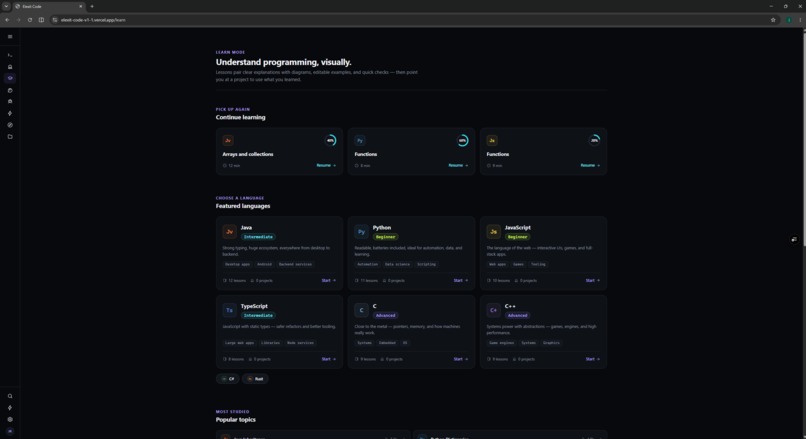
Task: Open the folder icon in sidebar
Action: coord(10,137)
